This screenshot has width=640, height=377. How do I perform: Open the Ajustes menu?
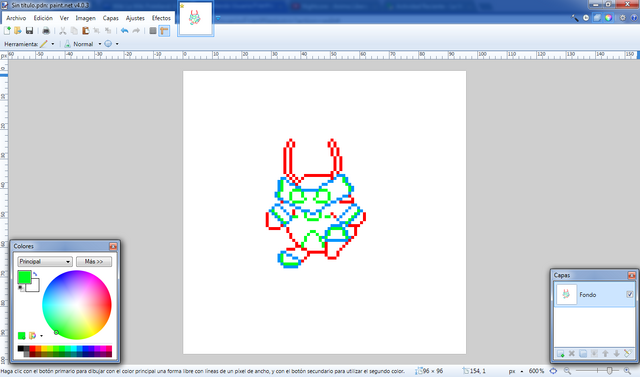[135, 18]
